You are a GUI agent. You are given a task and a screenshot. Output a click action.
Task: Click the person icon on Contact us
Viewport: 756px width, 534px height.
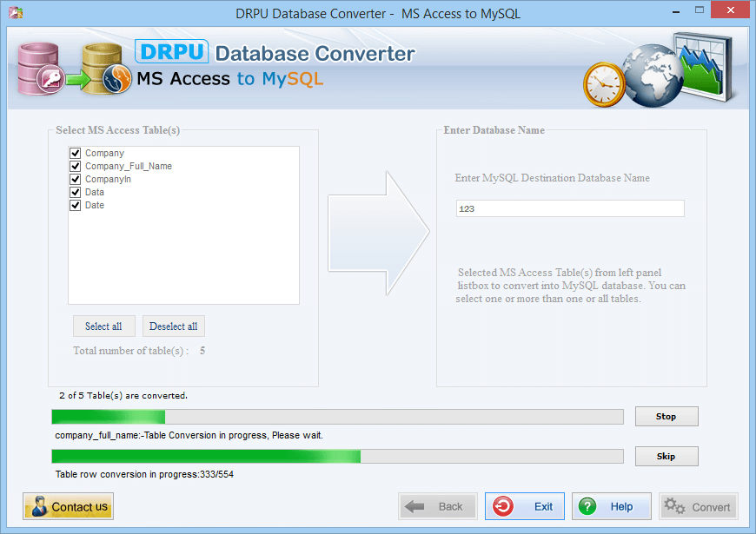39,506
